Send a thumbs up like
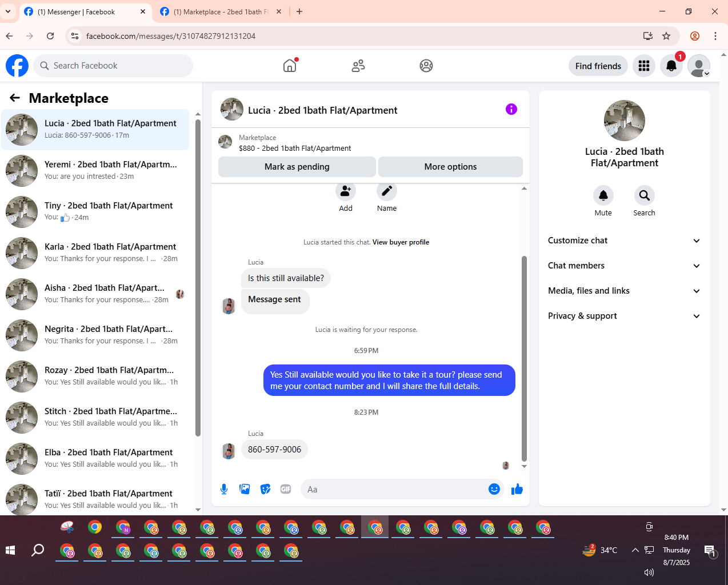This screenshot has height=585, width=728. click(517, 489)
